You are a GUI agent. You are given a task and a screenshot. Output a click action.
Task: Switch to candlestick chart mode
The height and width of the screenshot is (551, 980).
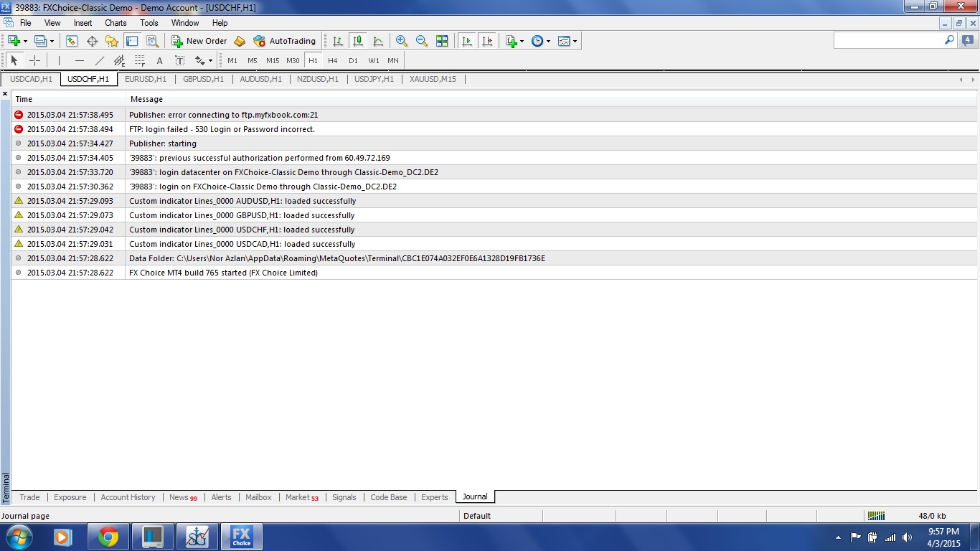[357, 41]
